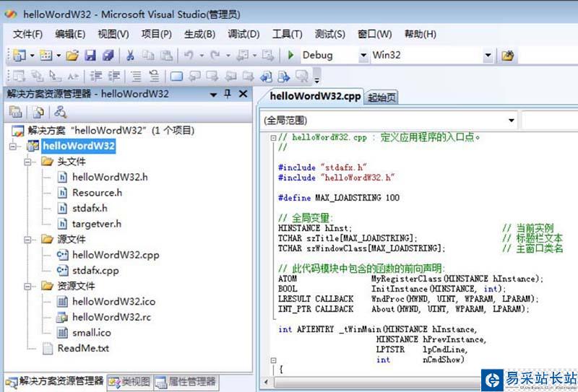
Task: Click the Add New Item toolbar icon
Action: [x=46, y=56]
